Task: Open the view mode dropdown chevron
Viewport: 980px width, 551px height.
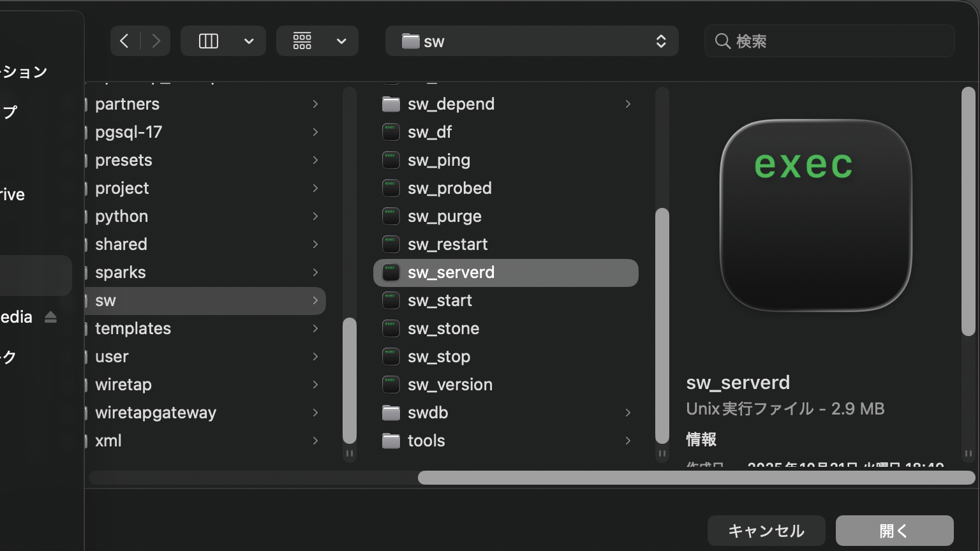Action: pyautogui.click(x=249, y=41)
